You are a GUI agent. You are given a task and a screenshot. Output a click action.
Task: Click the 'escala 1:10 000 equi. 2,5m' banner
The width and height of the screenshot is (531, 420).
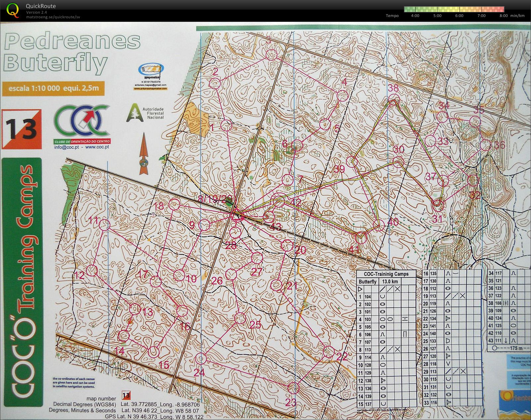53,89
